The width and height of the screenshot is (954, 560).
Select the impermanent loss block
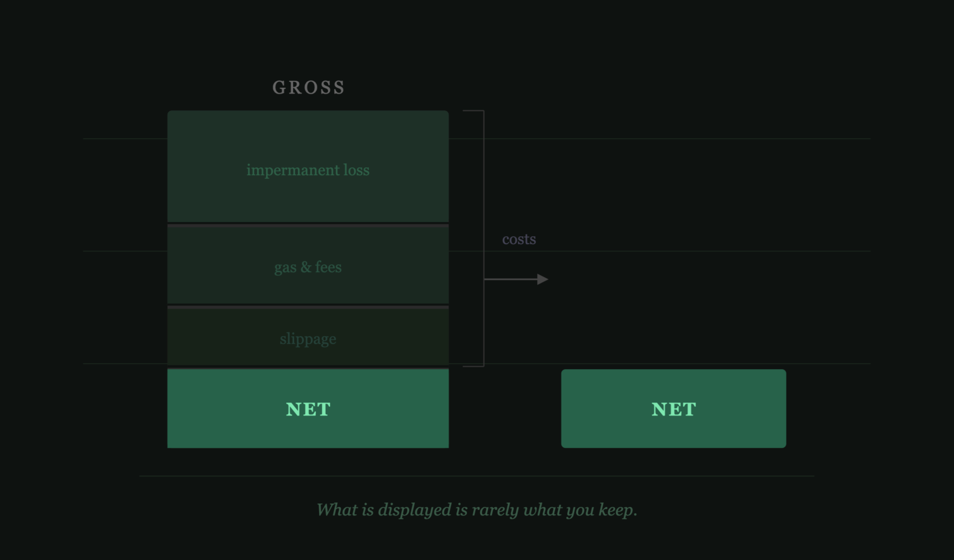(308, 166)
